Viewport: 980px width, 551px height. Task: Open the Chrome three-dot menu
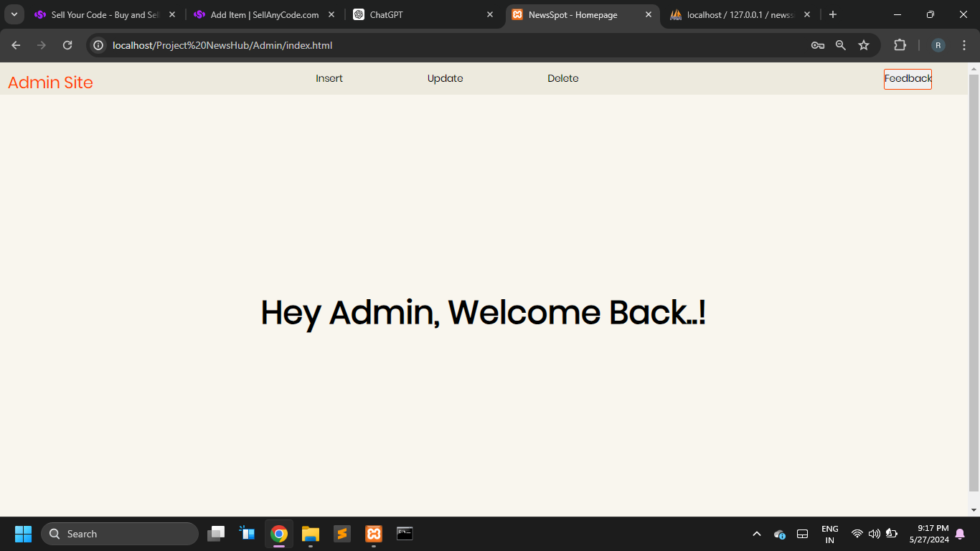963,45
